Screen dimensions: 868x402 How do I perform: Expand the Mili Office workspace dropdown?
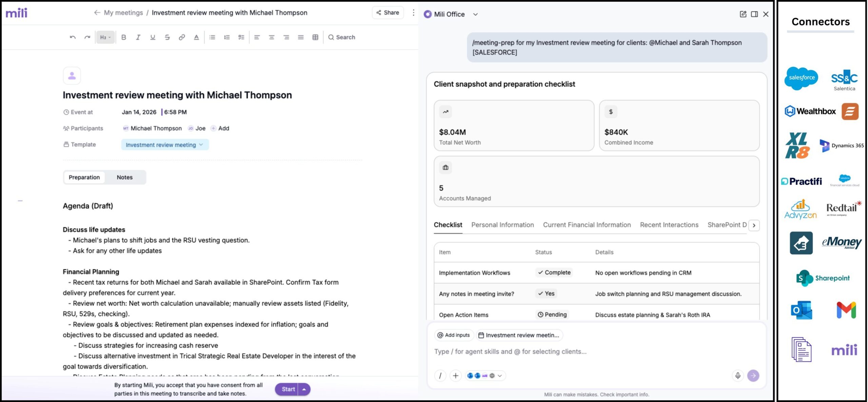475,14
